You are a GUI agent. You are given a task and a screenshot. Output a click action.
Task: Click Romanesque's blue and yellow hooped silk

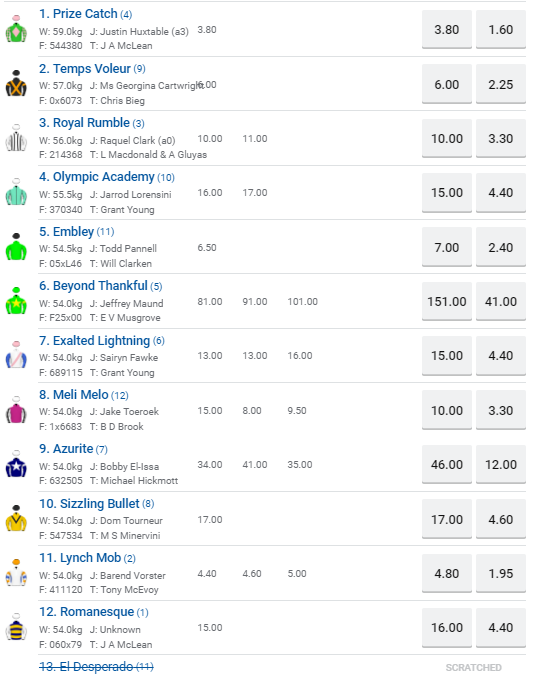pyautogui.click(x=16, y=627)
